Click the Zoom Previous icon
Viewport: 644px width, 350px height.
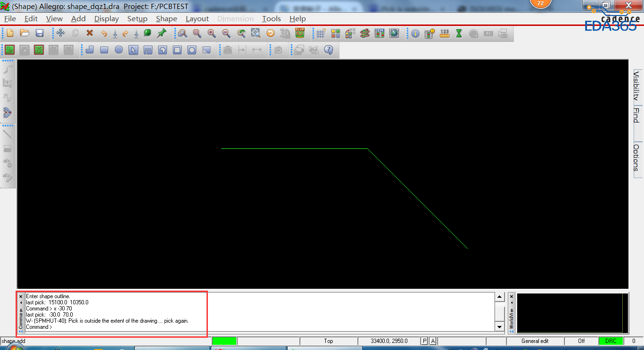click(241, 33)
